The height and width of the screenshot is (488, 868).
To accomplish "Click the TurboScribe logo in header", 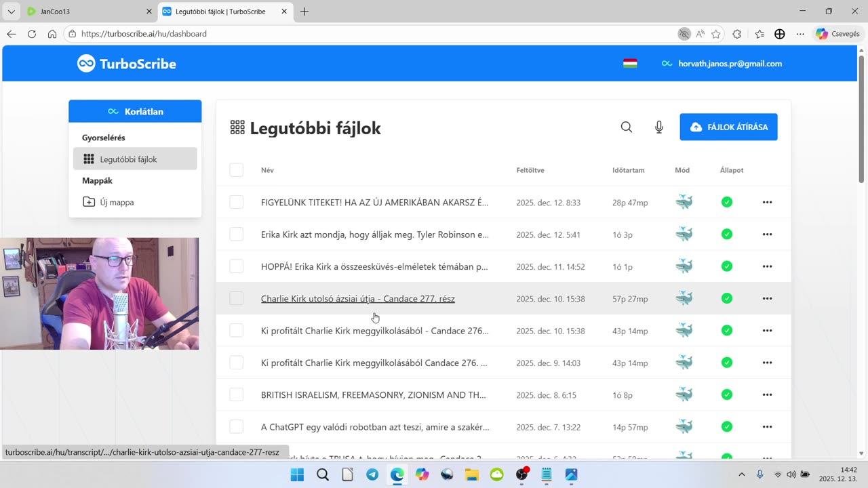I will (127, 64).
